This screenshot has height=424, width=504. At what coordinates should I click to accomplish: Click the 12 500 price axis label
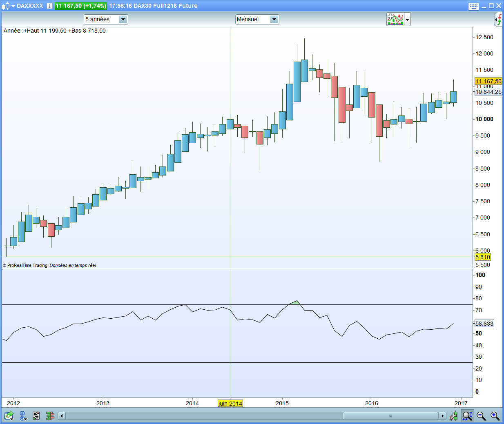[484, 37]
